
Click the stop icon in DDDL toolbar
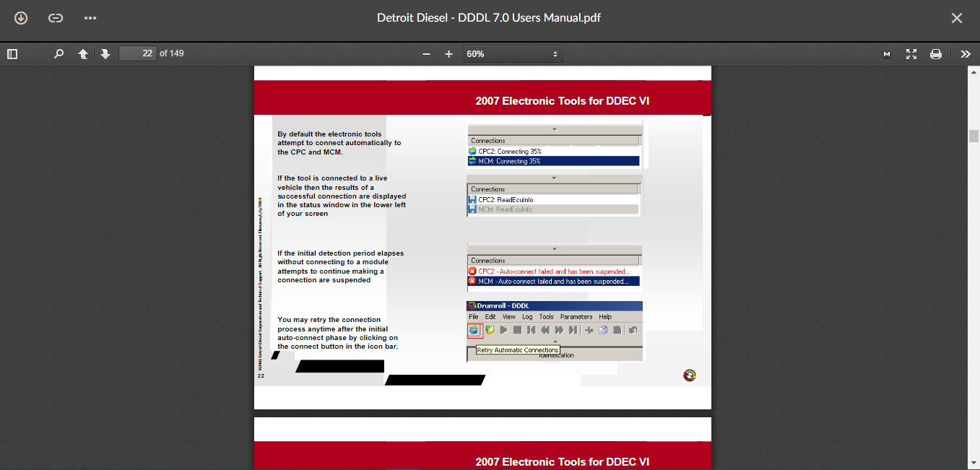[517, 330]
